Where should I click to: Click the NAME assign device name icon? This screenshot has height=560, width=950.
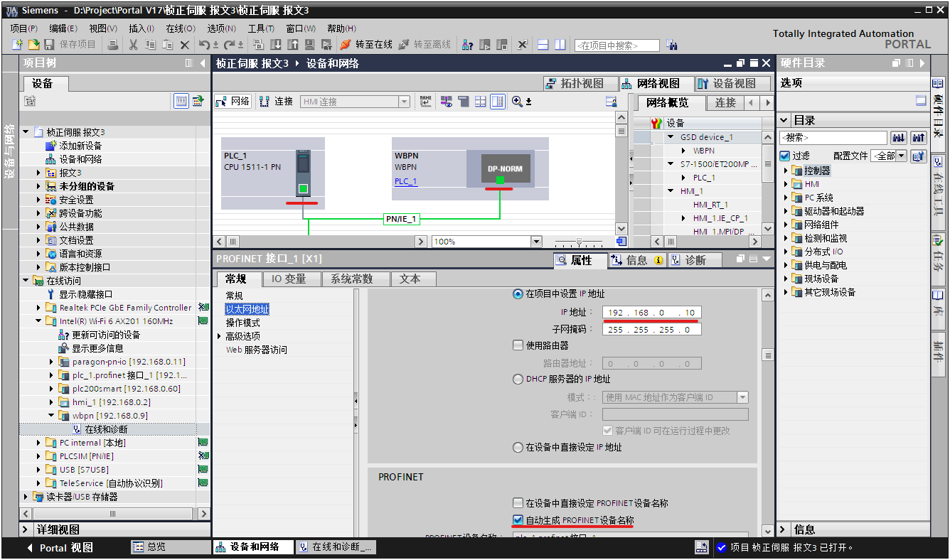pos(426,102)
